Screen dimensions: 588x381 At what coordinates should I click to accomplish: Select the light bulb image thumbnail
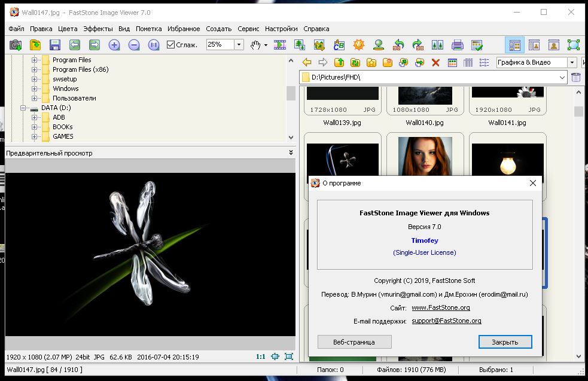[x=507, y=159]
